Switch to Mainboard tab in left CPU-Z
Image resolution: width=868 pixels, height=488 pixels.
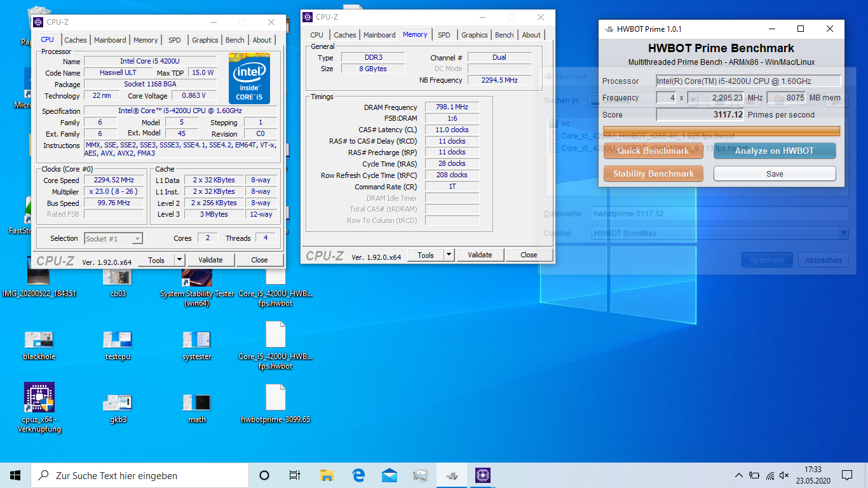coord(110,40)
